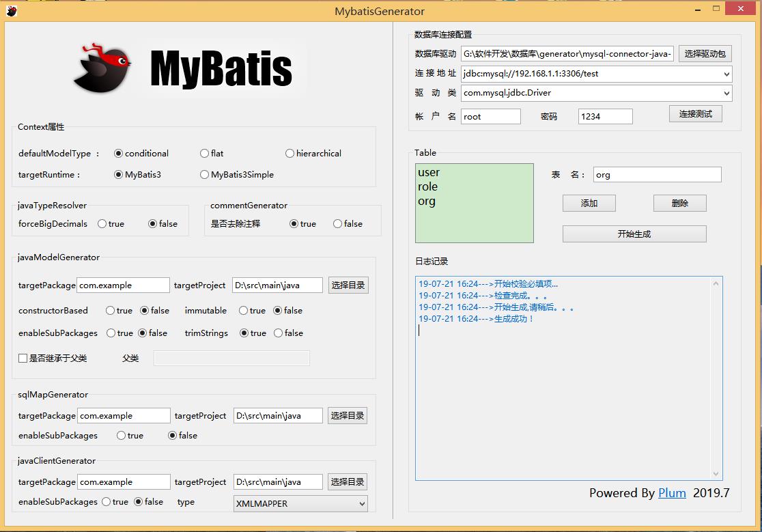Click javaModelGenerator targetPackage field
This screenshot has height=532, width=762.
[x=124, y=285]
